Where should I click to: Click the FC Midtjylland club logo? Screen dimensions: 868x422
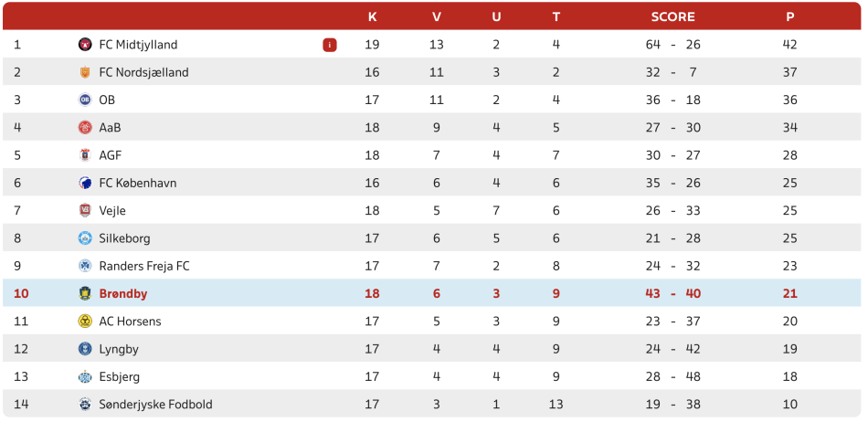(85, 45)
